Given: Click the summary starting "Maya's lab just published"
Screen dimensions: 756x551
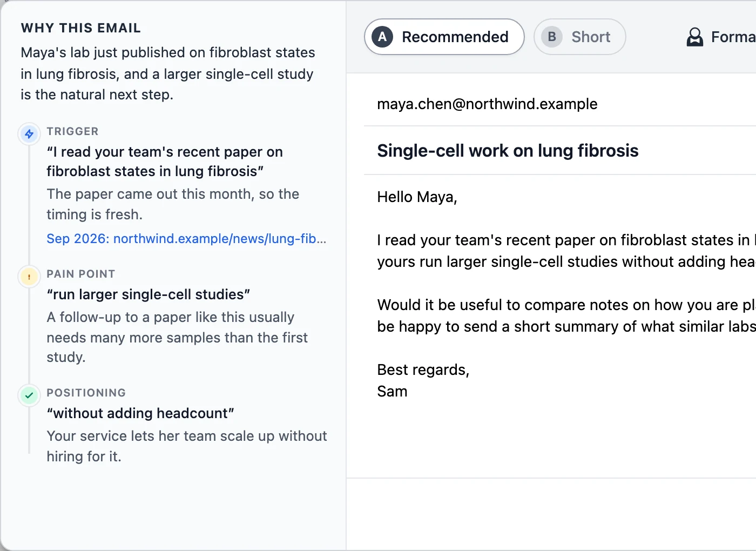Looking at the screenshot, I should (x=168, y=73).
